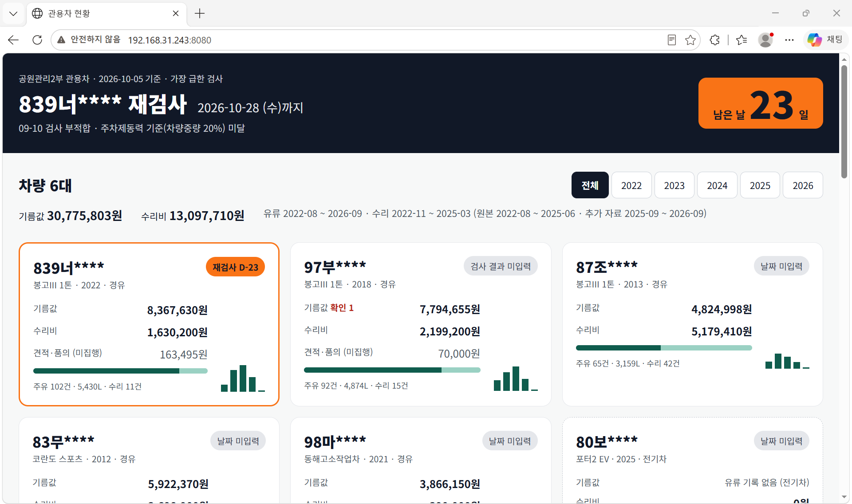Click the 97부 card mini bar chart
The image size is (852, 504).
click(x=516, y=378)
